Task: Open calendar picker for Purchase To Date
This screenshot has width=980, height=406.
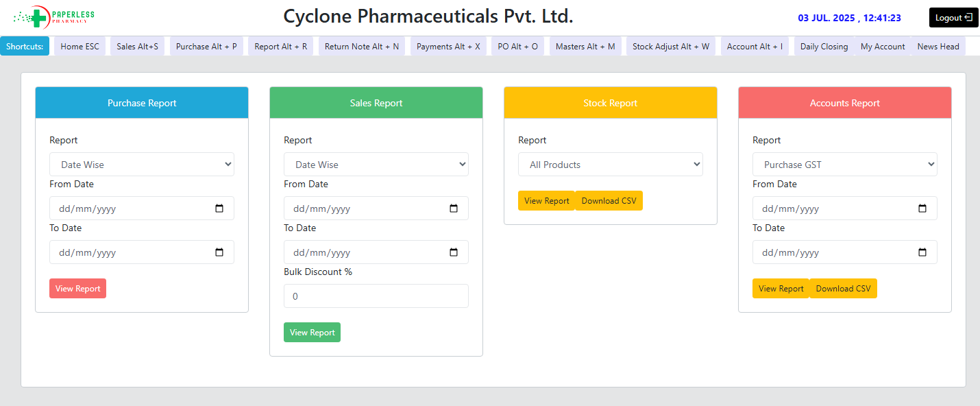Action: coord(219,252)
